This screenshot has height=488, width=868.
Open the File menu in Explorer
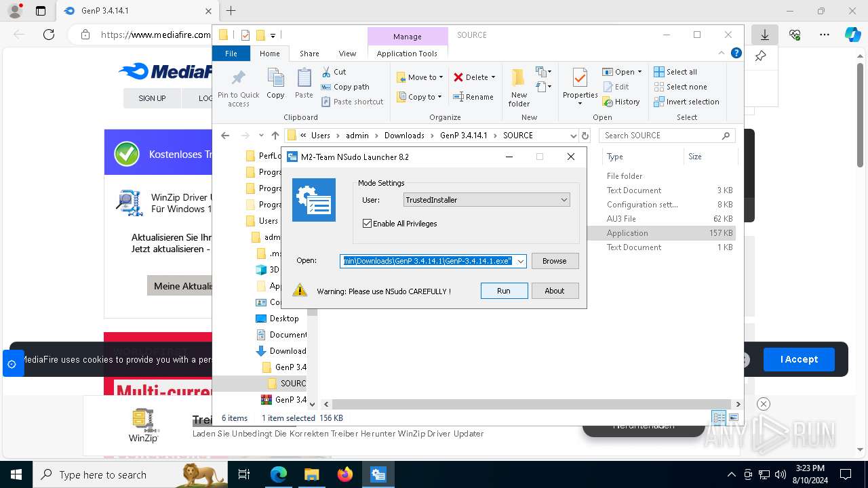pyautogui.click(x=231, y=54)
